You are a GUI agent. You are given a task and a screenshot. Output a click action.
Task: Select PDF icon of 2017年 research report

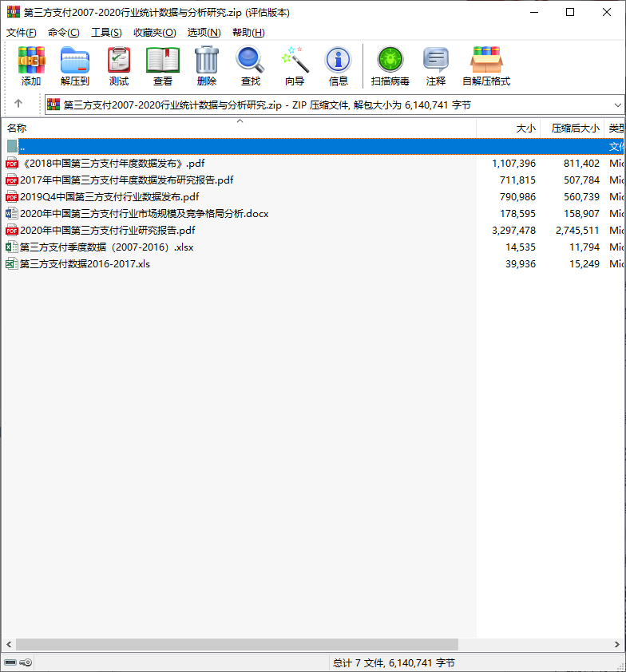(11, 180)
